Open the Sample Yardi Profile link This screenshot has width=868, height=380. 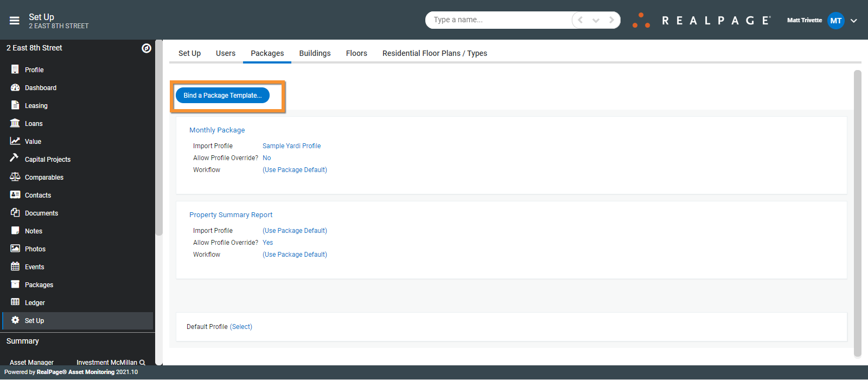[291, 145]
